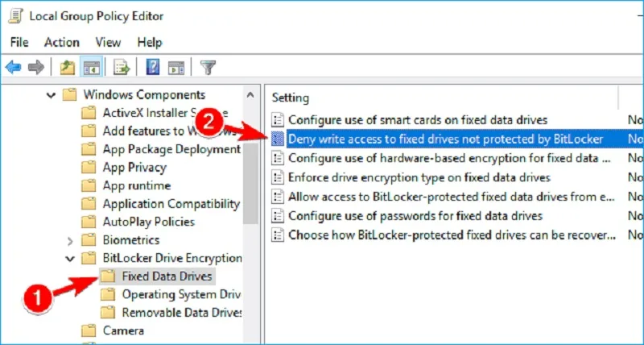
Task: Select 'Configure use of smart cards' policy text
Action: [x=418, y=120]
